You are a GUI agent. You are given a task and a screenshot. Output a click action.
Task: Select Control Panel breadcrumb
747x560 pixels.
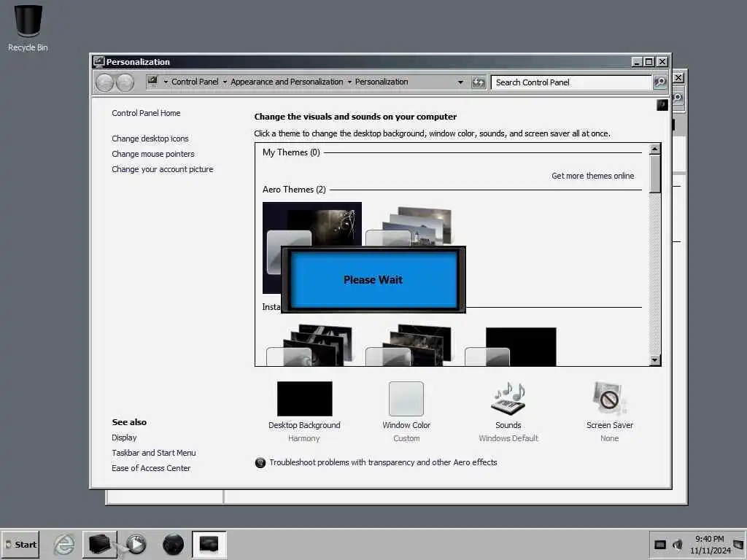pos(195,82)
